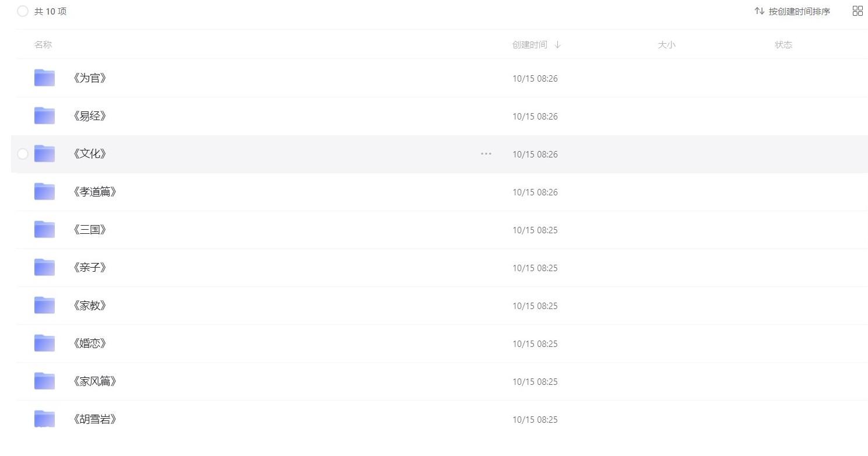Click the 《易经》 folder icon
This screenshot has height=456, width=868.
coord(44,115)
